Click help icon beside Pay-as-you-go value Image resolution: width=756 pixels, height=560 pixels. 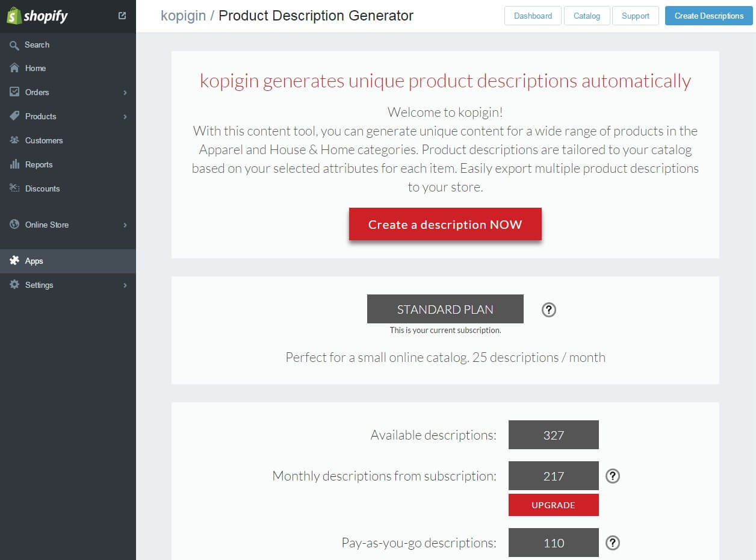(x=613, y=543)
